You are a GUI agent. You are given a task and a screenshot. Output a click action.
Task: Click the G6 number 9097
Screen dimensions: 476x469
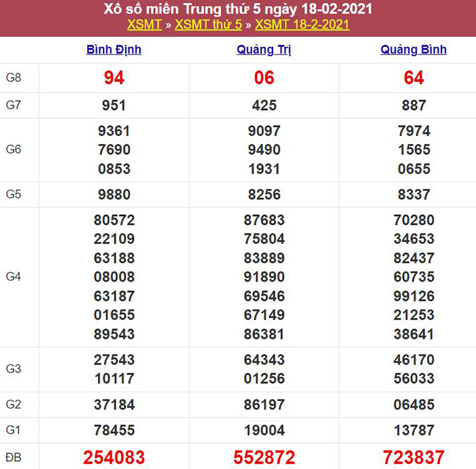pos(264,131)
